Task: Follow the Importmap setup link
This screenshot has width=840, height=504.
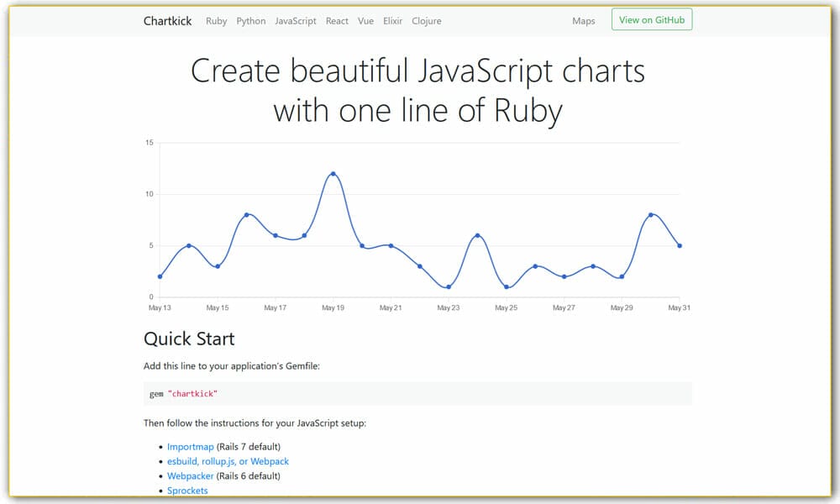Action: (191, 447)
